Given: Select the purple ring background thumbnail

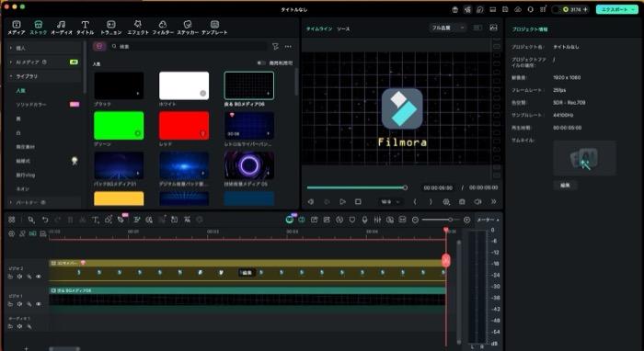Looking at the screenshot, I should pos(249,165).
